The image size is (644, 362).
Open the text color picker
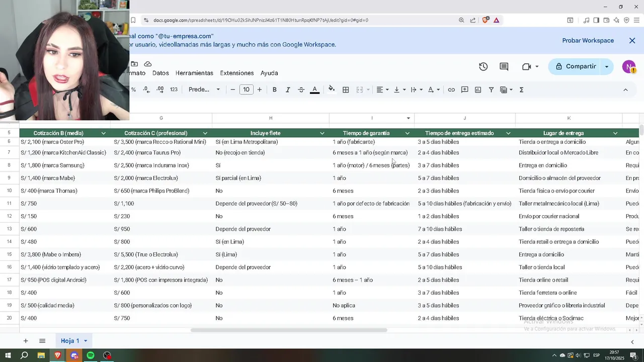[x=314, y=89]
